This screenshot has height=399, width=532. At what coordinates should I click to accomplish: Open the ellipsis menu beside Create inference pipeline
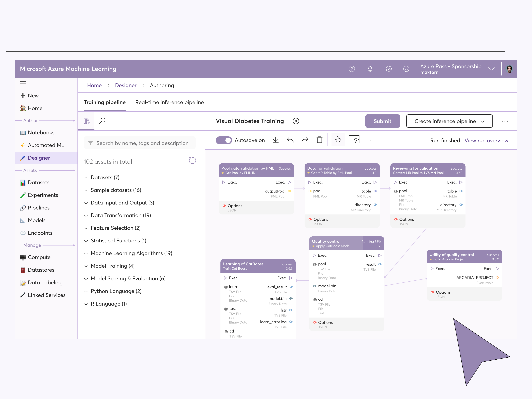505,121
